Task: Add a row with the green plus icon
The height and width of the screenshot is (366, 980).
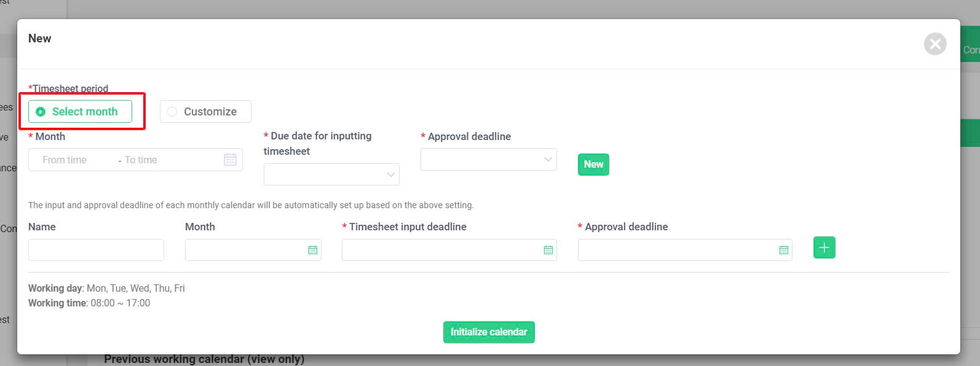Action: pos(824,247)
